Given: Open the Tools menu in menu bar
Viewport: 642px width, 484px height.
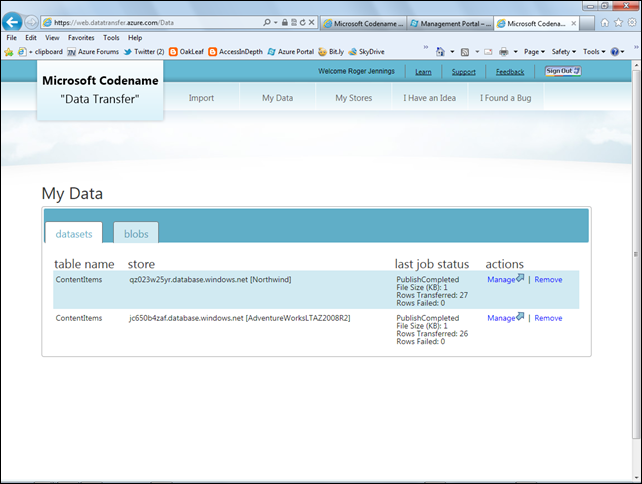Looking at the screenshot, I should 111,38.
